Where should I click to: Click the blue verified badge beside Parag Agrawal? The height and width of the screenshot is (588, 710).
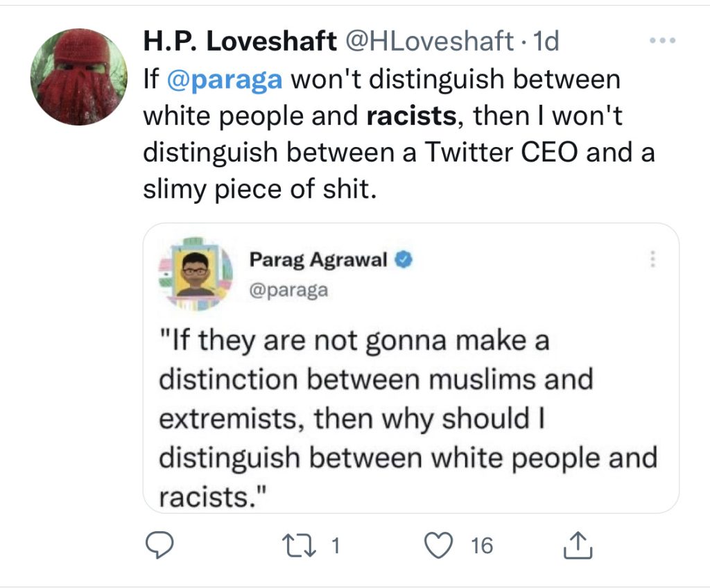tap(404, 260)
